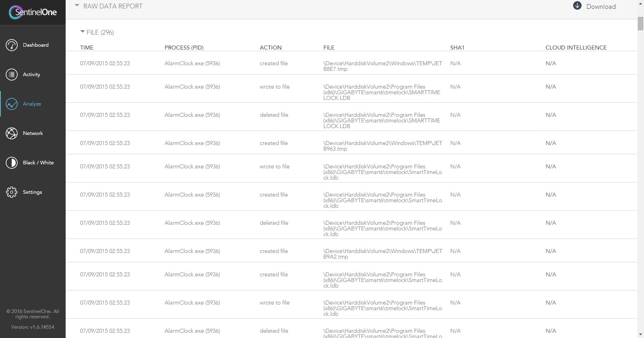Click the ACTION column header
The width and height of the screenshot is (644, 338).
click(x=271, y=48)
